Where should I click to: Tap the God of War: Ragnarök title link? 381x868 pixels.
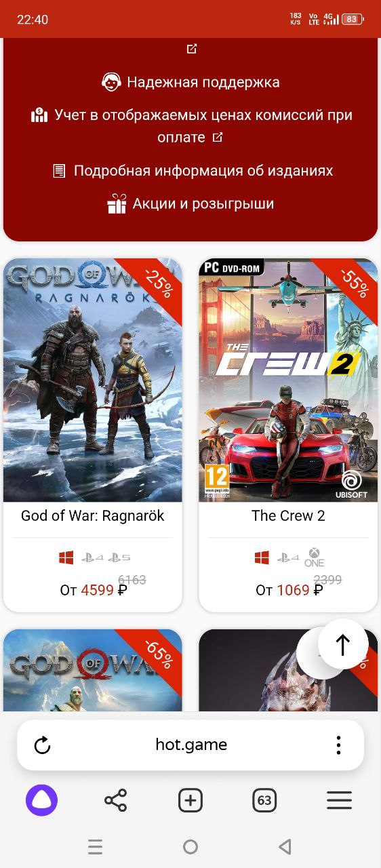[x=93, y=515]
